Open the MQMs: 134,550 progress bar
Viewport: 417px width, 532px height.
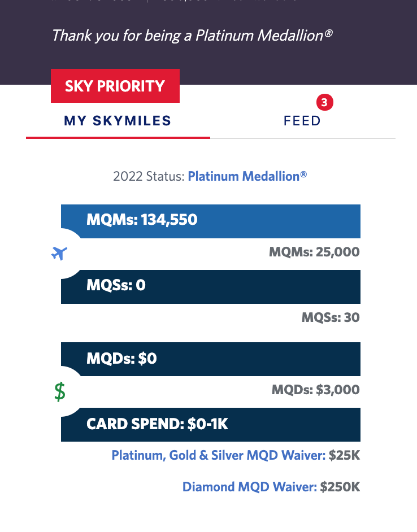click(x=210, y=221)
